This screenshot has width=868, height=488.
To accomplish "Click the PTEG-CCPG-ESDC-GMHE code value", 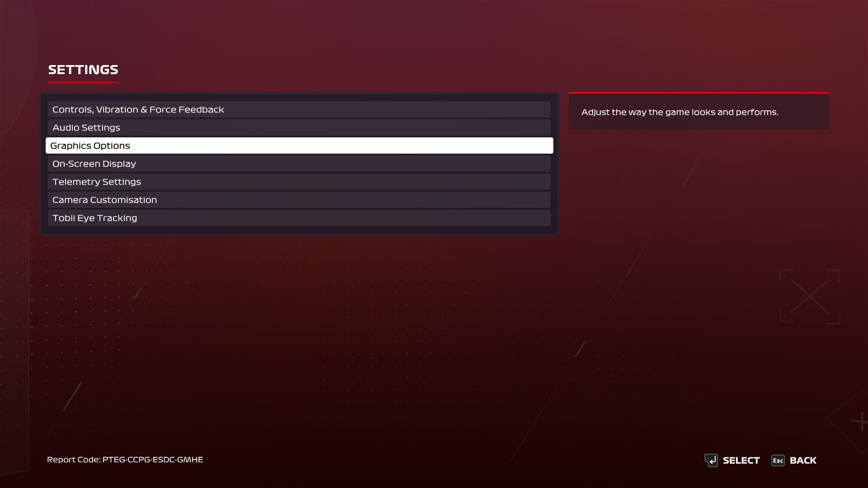I will pyautogui.click(x=153, y=460).
